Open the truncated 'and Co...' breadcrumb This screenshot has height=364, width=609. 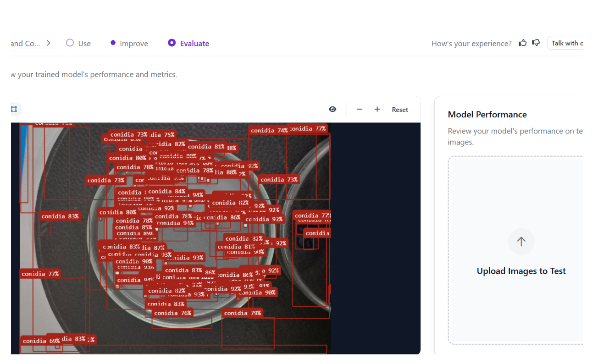(25, 44)
